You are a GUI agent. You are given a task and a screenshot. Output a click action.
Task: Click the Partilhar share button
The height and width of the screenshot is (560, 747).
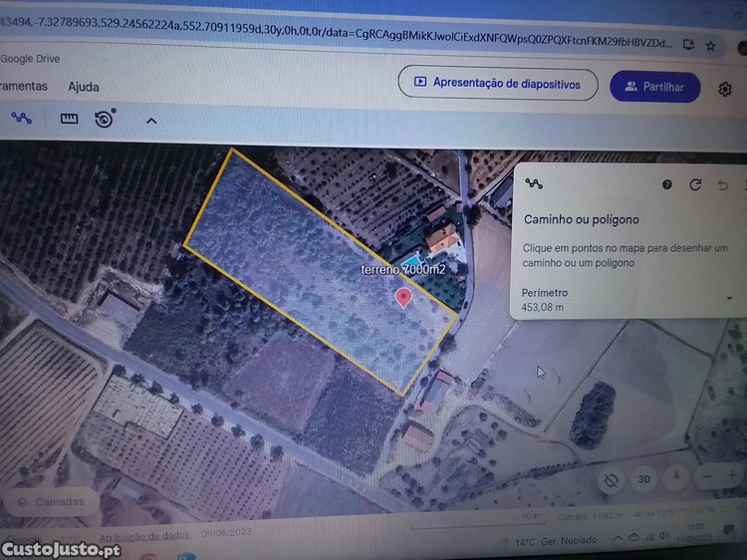[x=654, y=87]
